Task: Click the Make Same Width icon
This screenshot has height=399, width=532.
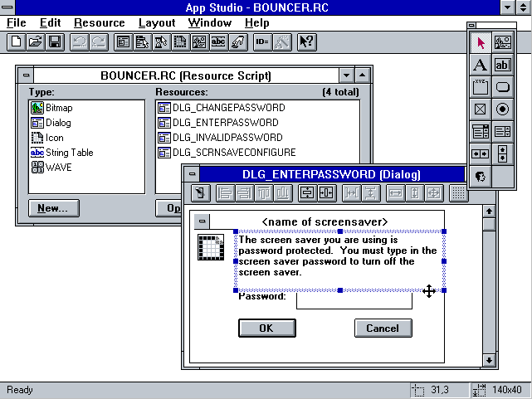Action: click(396, 193)
